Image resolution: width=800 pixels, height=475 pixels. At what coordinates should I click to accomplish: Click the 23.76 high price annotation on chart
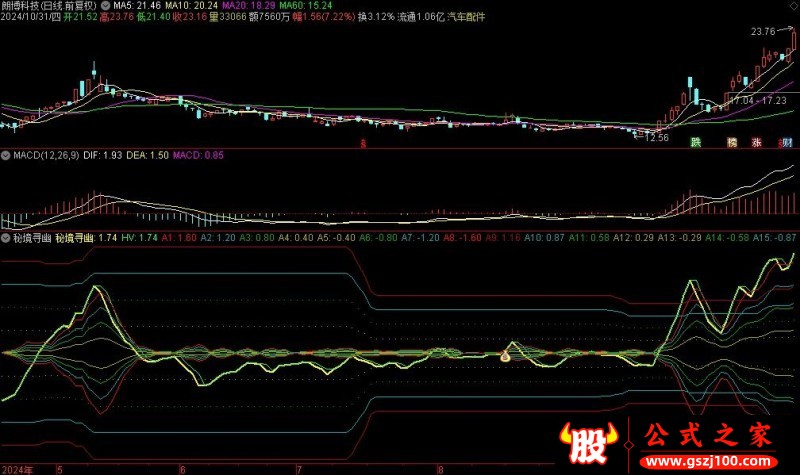(x=763, y=32)
